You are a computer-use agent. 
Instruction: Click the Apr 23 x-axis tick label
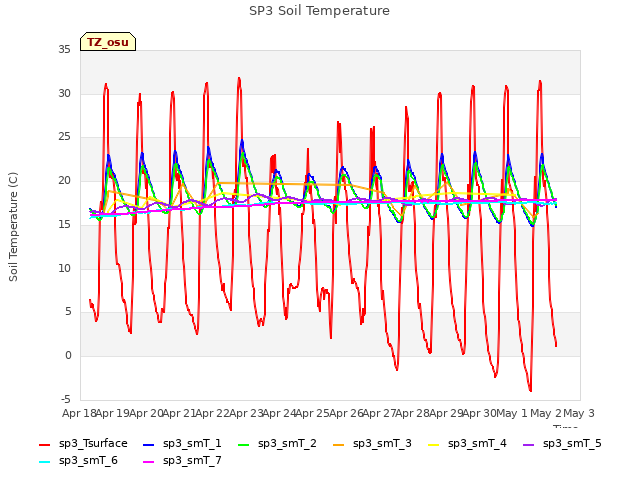[x=246, y=413]
